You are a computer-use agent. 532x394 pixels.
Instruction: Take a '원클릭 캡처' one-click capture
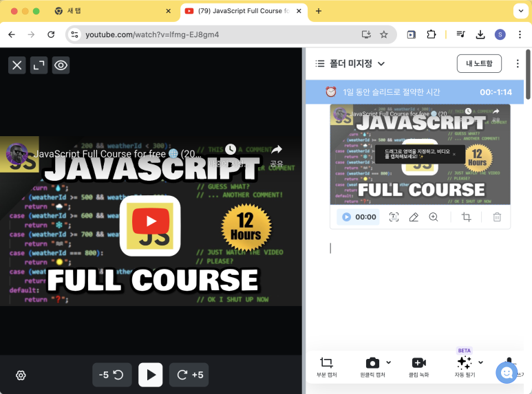click(372, 367)
